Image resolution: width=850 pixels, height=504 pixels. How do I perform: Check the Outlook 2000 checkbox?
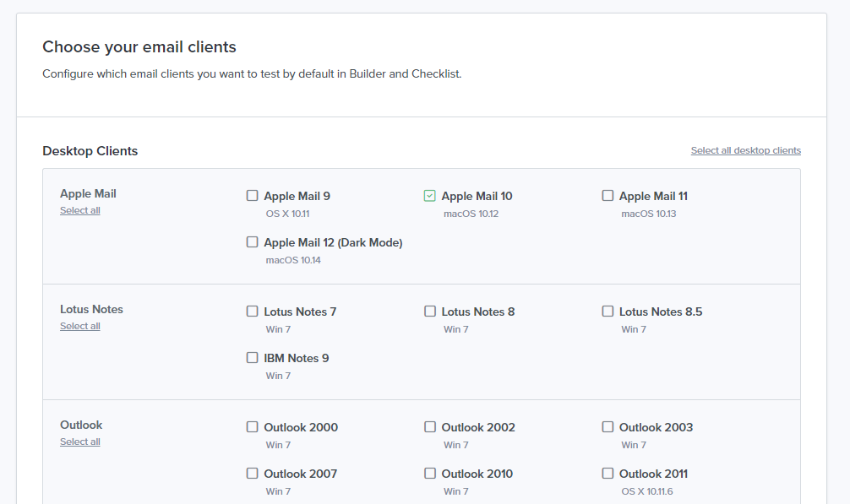[252, 427]
